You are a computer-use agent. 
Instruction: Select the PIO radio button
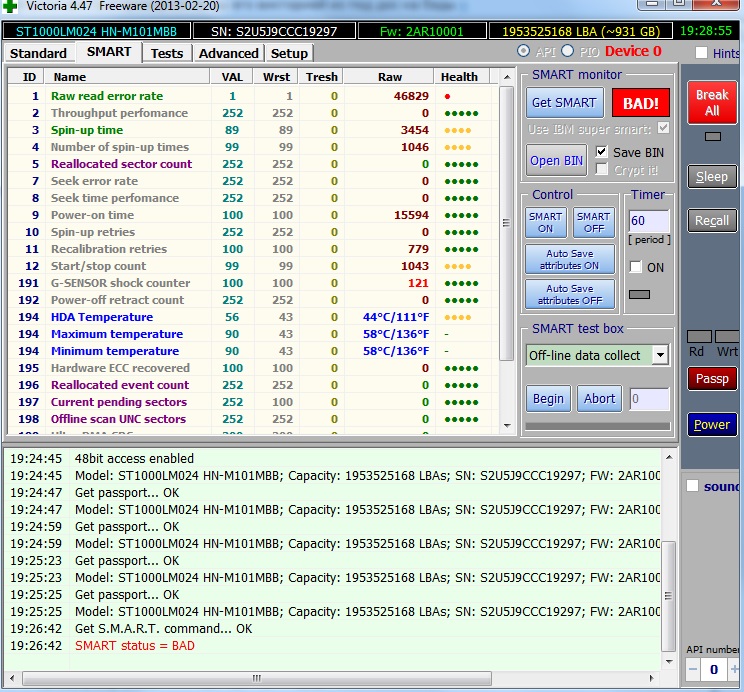click(568, 51)
